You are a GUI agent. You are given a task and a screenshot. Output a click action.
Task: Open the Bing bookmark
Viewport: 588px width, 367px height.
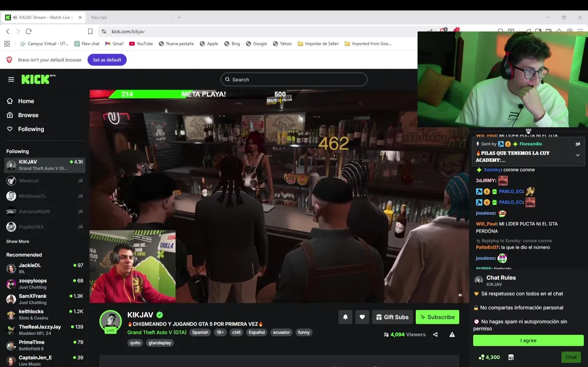232,43
